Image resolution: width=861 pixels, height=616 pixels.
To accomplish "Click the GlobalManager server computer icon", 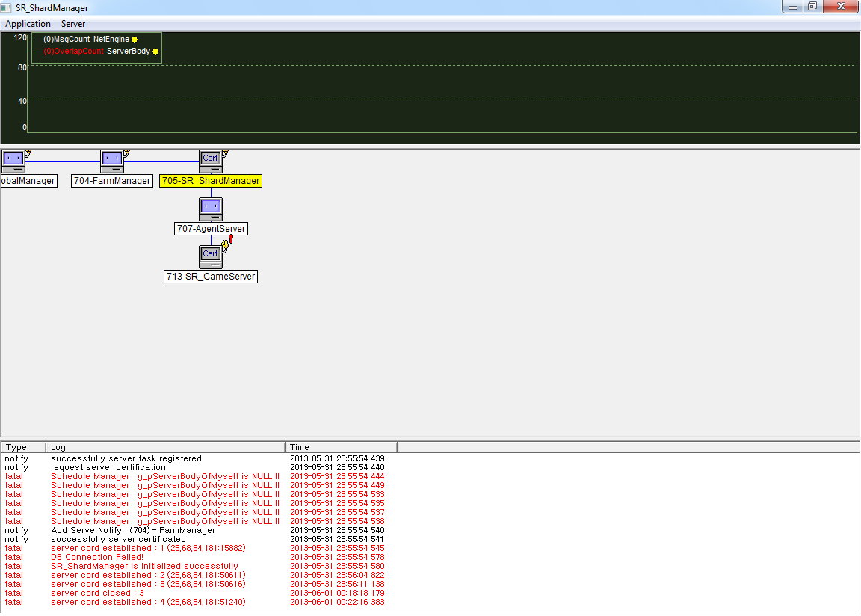I will click(13, 161).
